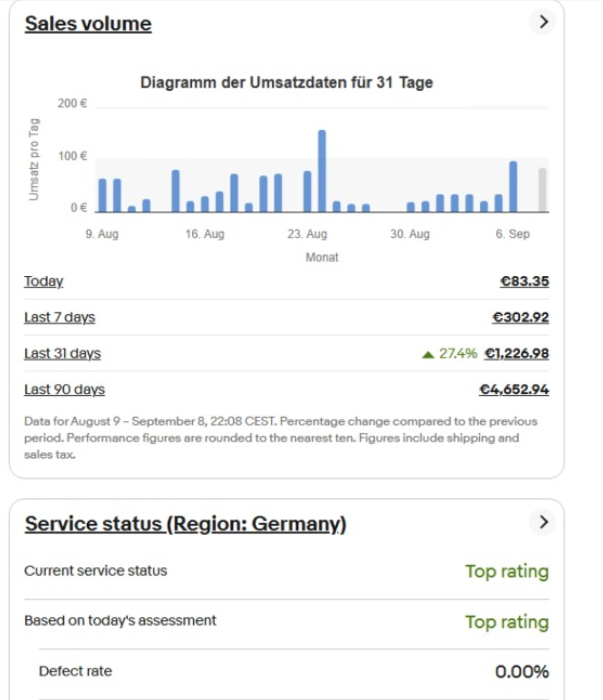Click the grey bar at chart's right end
Image resolution: width=603 pixels, height=700 pixels.
point(542,190)
